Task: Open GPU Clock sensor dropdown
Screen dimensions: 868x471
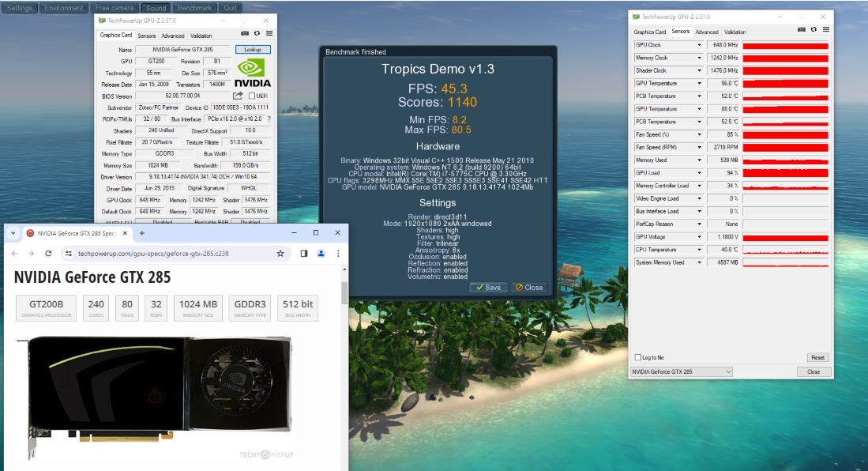Action: coord(699,45)
